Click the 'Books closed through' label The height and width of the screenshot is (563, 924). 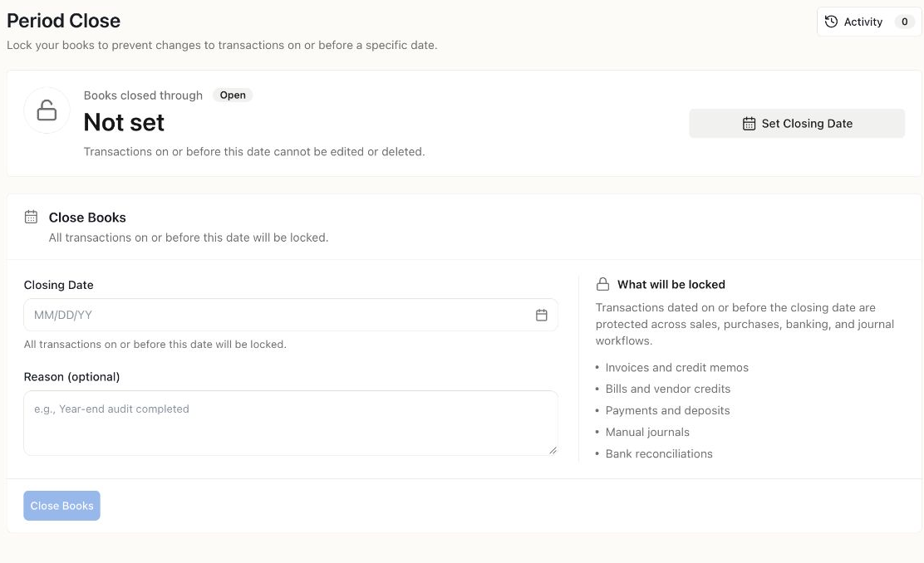143,95
